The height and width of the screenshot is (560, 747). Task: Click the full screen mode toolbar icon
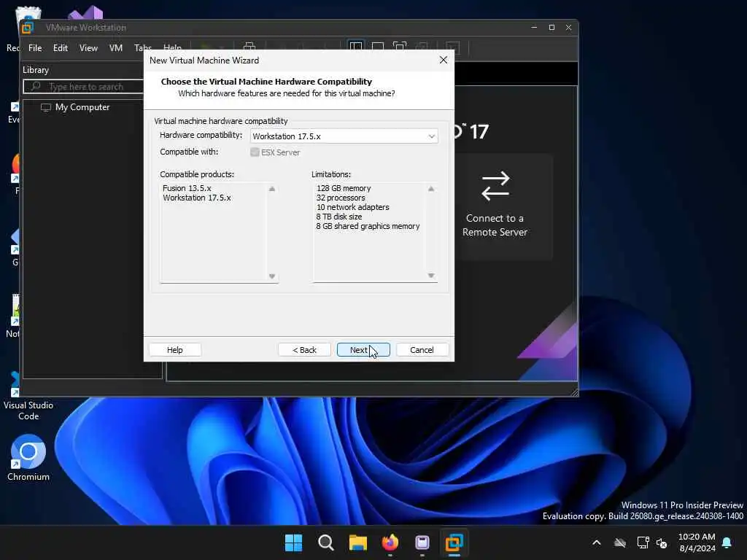tap(400, 47)
